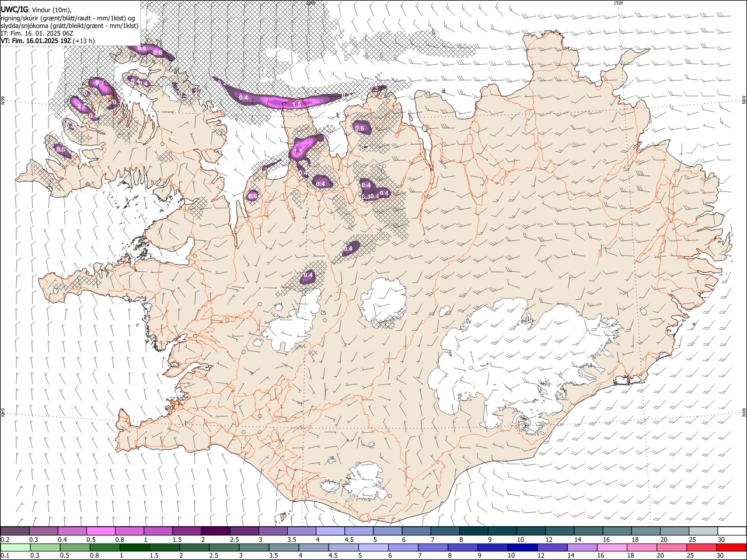Click upper legend swatch between 6 and 7

416,531
